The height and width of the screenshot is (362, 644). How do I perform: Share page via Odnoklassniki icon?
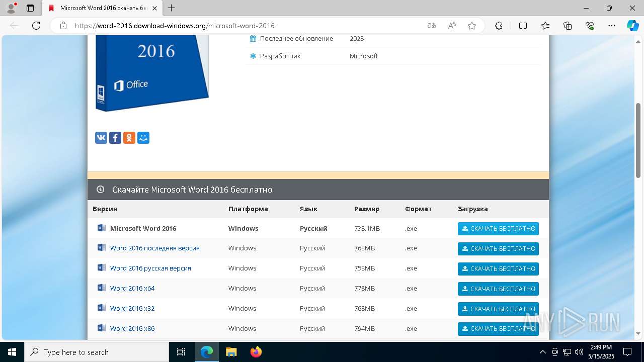tap(129, 138)
